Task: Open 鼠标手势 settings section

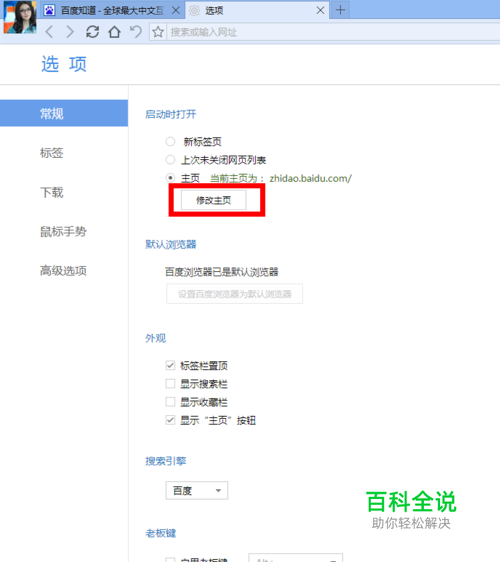Action: click(x=63, y=232)
